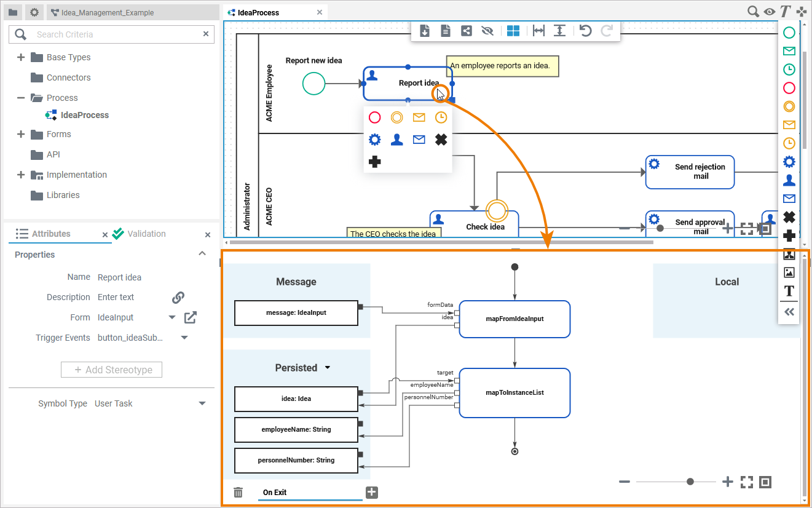Click the fit-to-width icon in diagram toolbar
Viewport: 812px width, 508px height.
[x=538, y=31]
